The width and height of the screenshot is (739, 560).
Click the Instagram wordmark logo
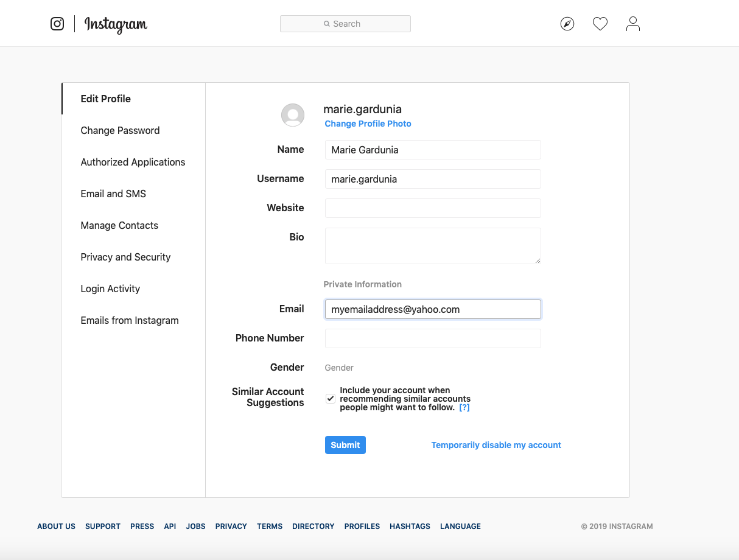click(x=116, y=24)
